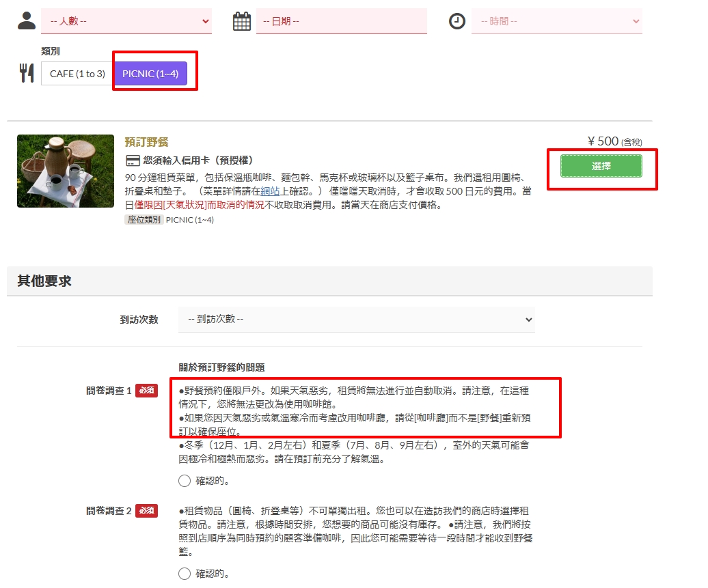Click the red 必須 badge for 問卷調查 1

point(146,390)
